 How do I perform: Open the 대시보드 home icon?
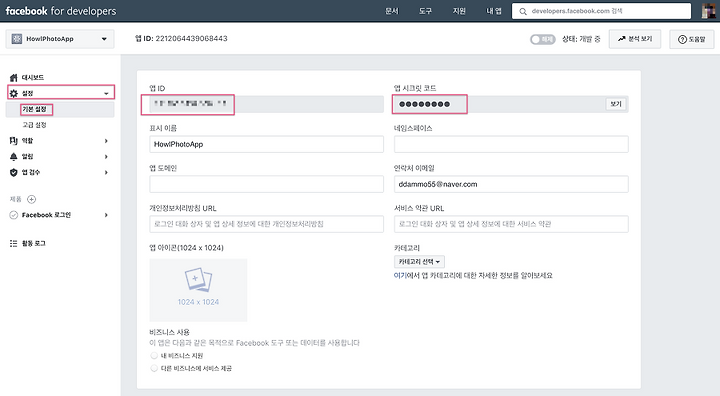tap(14, 78)
